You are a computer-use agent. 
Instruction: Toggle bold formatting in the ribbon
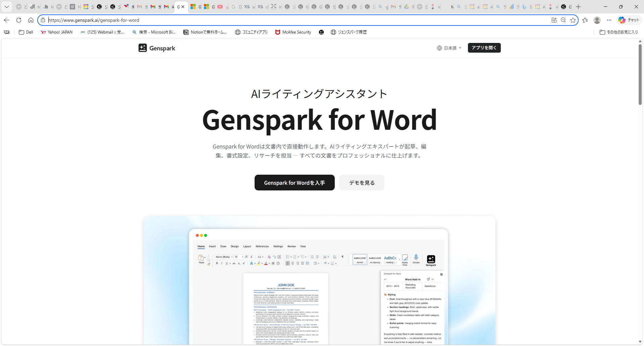(217, 263)
